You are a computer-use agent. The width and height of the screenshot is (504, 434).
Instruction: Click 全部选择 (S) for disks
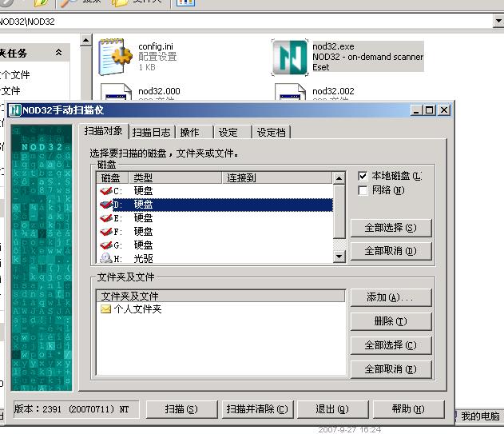tap(391, 228)
